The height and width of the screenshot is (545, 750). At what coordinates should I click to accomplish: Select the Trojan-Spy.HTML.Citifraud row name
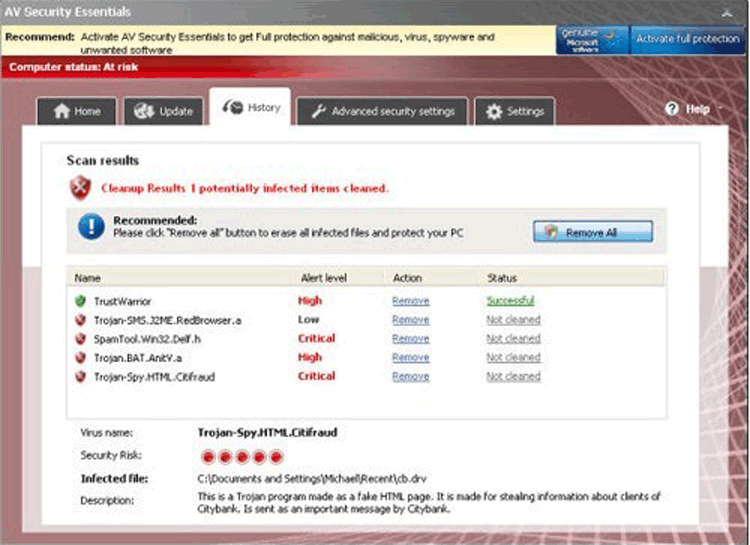[154, 377]
